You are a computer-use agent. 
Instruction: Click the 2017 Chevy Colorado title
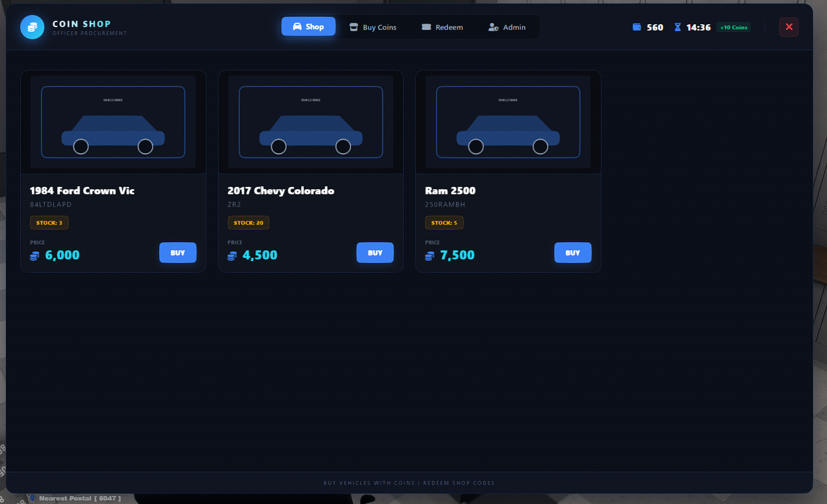coord(281,190)
